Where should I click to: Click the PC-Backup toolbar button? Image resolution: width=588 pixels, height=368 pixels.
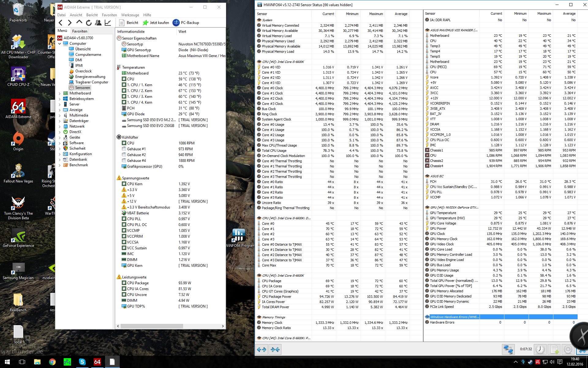186,23
